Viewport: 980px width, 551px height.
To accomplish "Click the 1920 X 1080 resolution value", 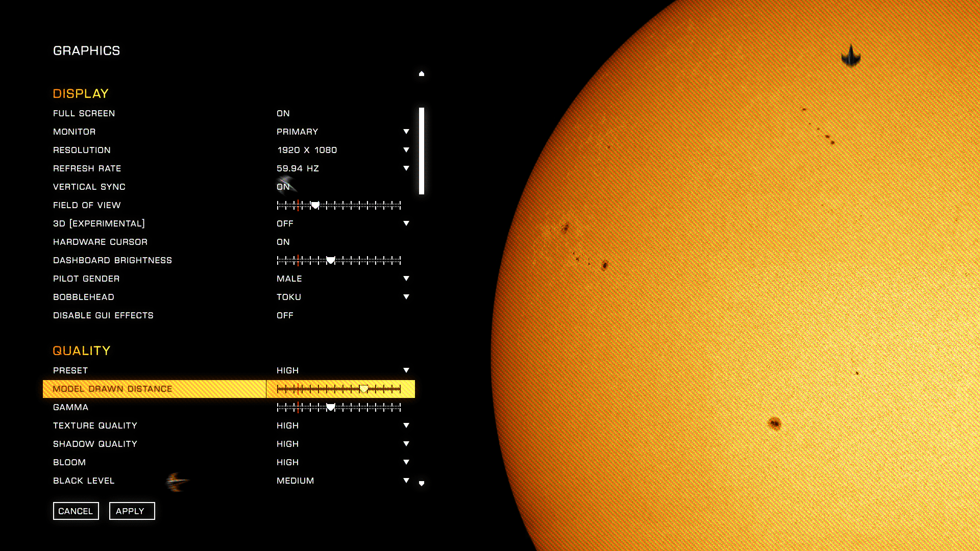I will (x=307, y=150).
